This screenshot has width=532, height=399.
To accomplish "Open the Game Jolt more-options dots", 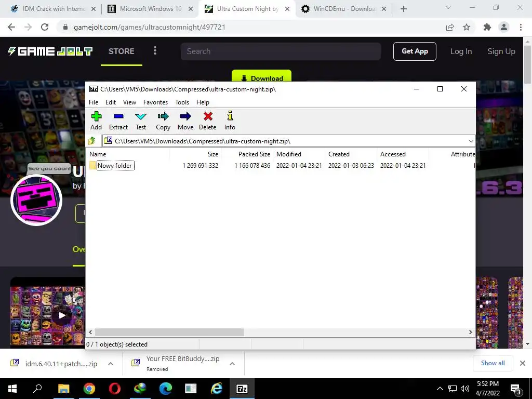I will tap(155, 50).
